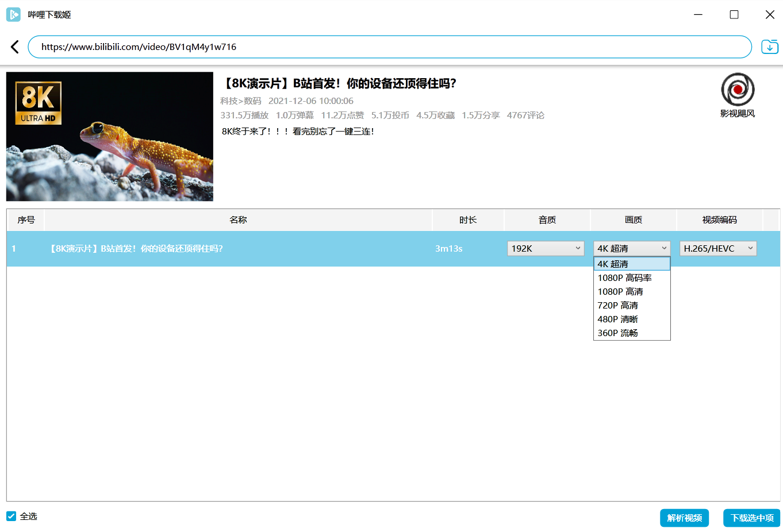This screenshot has width=783, height=532.
Task: Maximize the 哔哩下载姬 window
Action: 734,14
